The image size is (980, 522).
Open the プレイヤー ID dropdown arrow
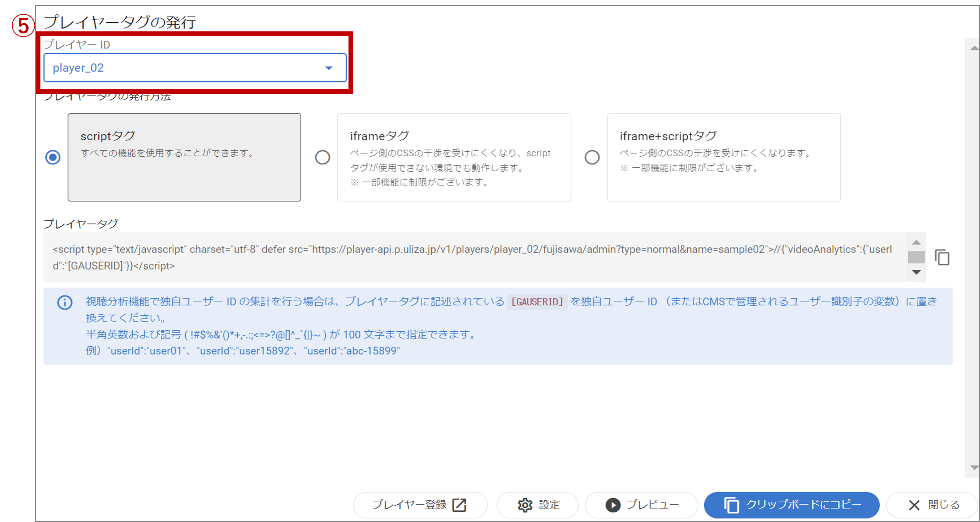tap(329, 68)
